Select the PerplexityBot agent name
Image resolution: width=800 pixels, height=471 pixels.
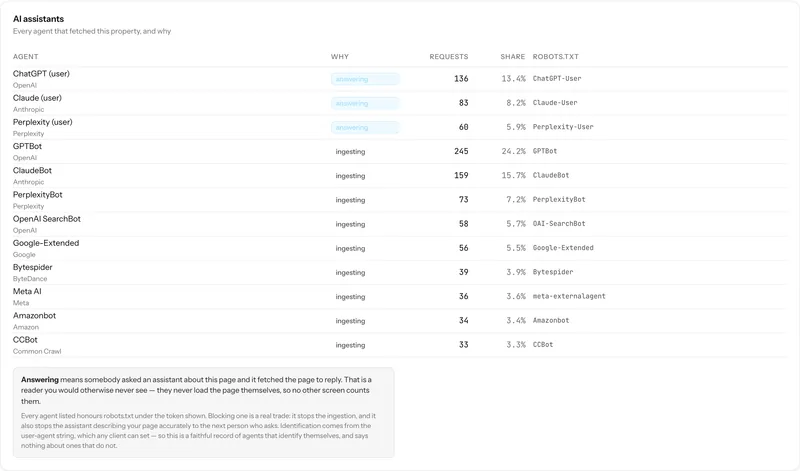(x=38, y=194)
